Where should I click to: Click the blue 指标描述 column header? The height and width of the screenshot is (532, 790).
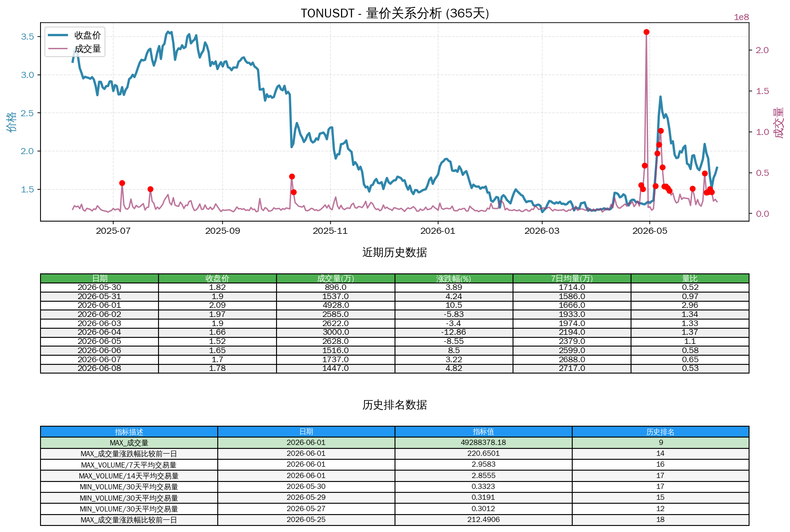[129, 432]
